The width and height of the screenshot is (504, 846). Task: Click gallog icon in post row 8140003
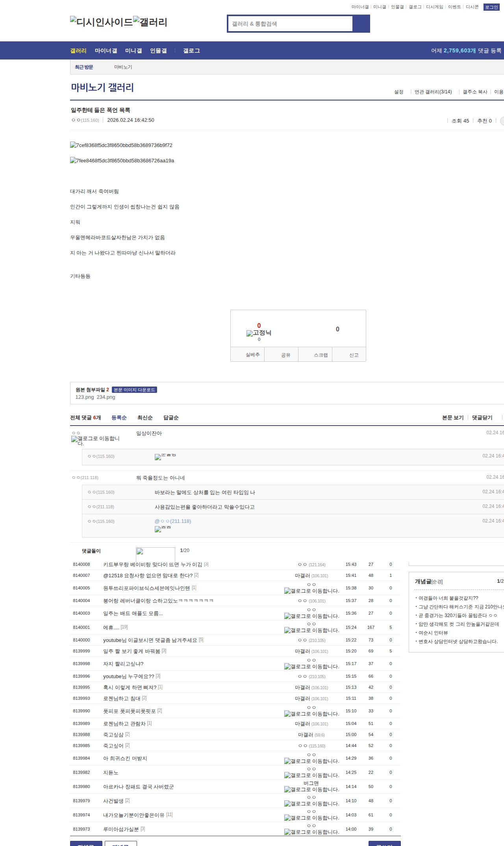pos(311,616)
